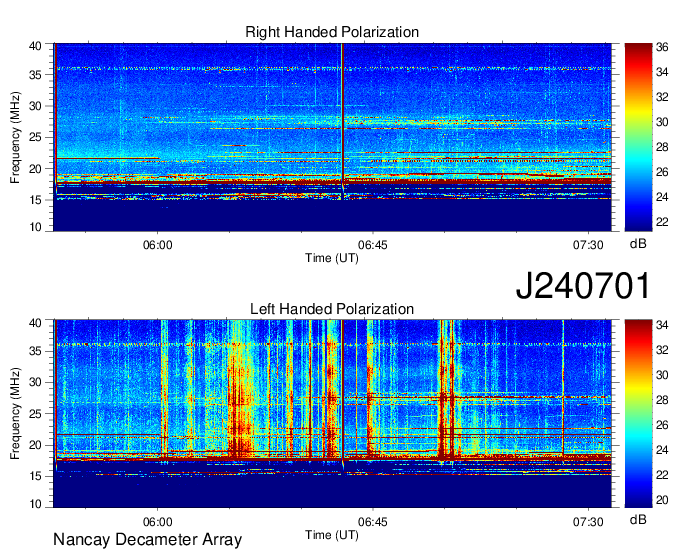Click the 32 value on the right-handed color scale
680x552 pixels.
[x=662, y=97]
